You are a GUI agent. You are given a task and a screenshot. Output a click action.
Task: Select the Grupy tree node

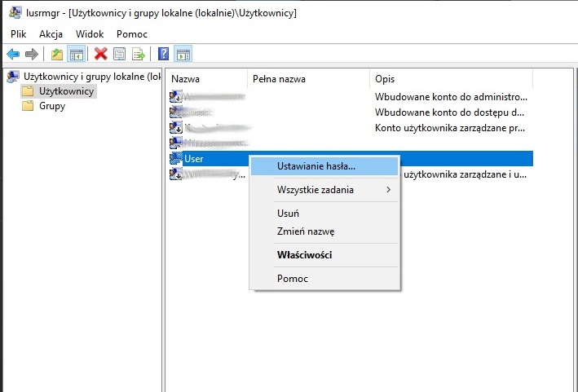(52, 106)
